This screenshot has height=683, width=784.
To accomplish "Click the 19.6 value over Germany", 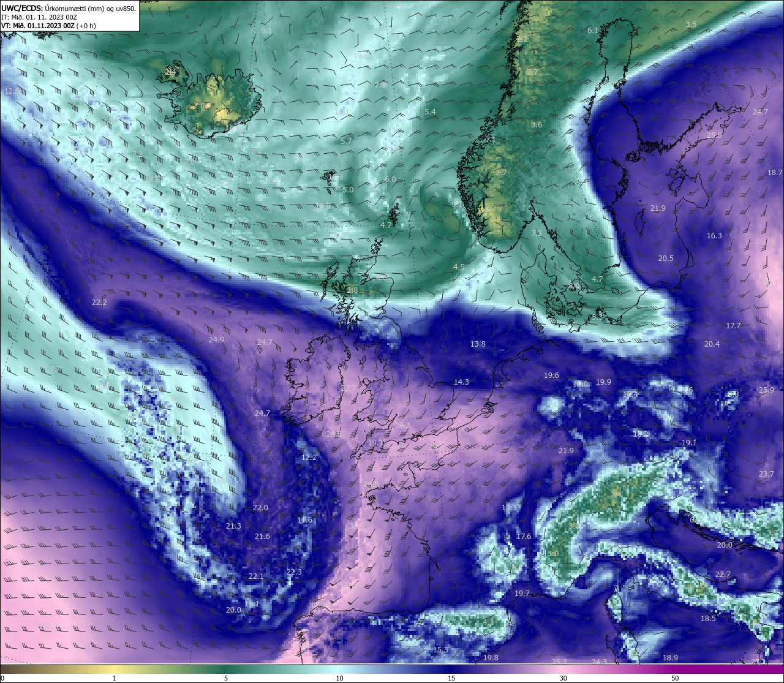I will click(x=551, y=375).
